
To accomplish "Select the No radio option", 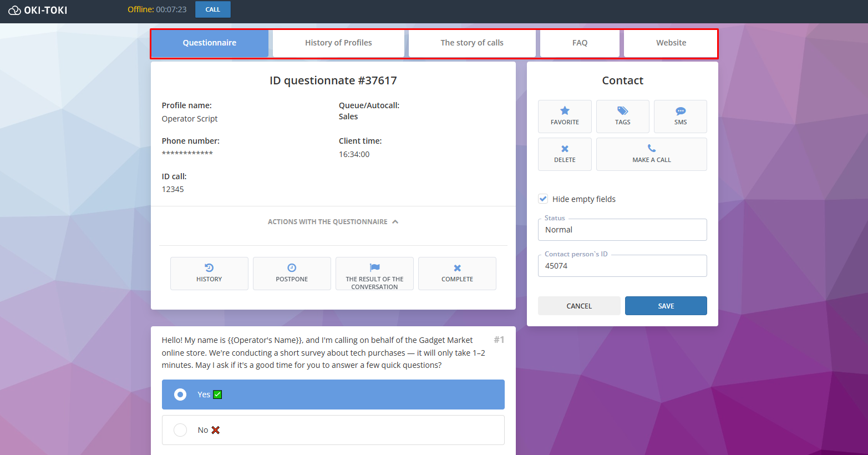I will click(x=180, y=430).
